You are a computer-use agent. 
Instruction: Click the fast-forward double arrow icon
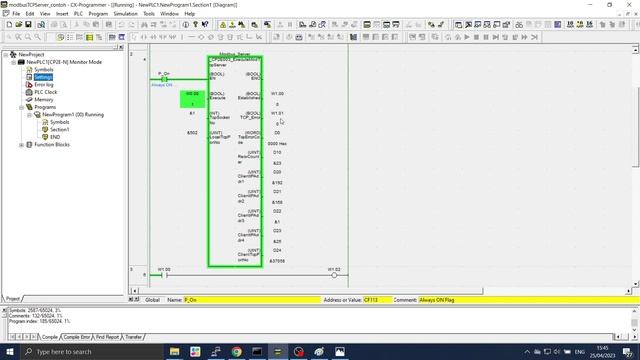click(x=524, y=37)
